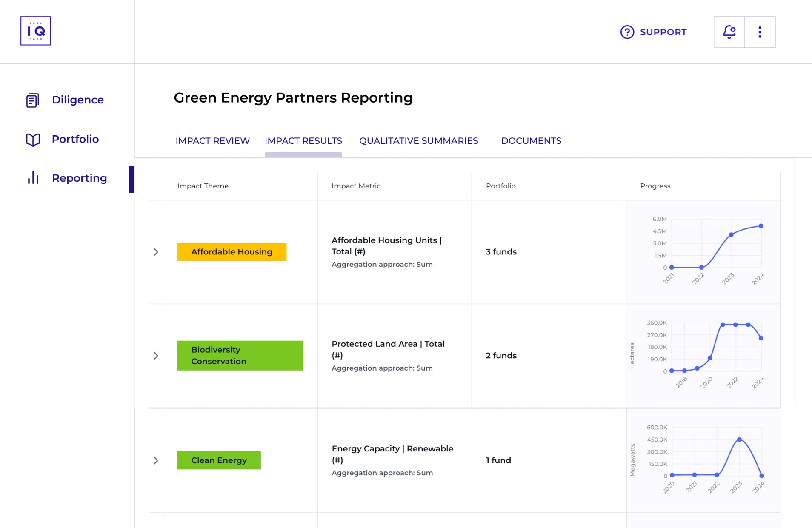Select the Reporting bar chart icon

33,178
